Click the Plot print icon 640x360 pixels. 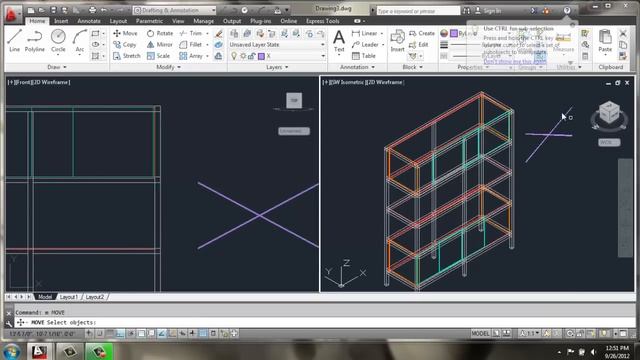coord(93,10)
